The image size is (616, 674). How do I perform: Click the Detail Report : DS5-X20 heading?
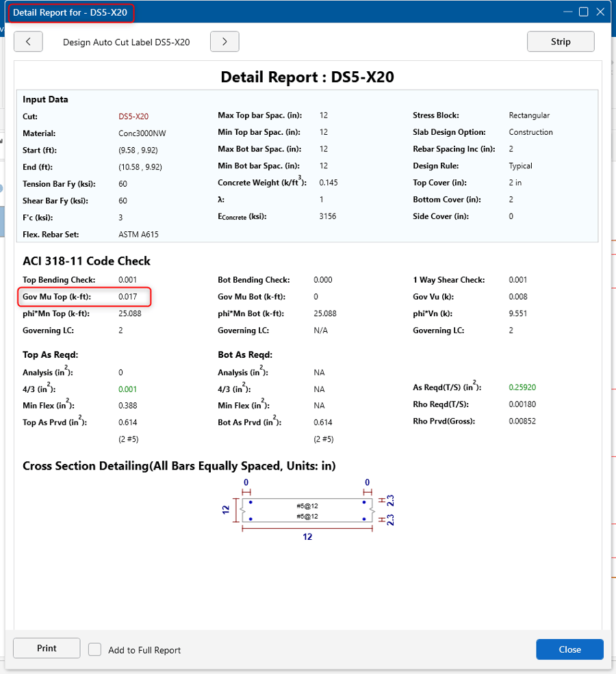click(307, 77)
